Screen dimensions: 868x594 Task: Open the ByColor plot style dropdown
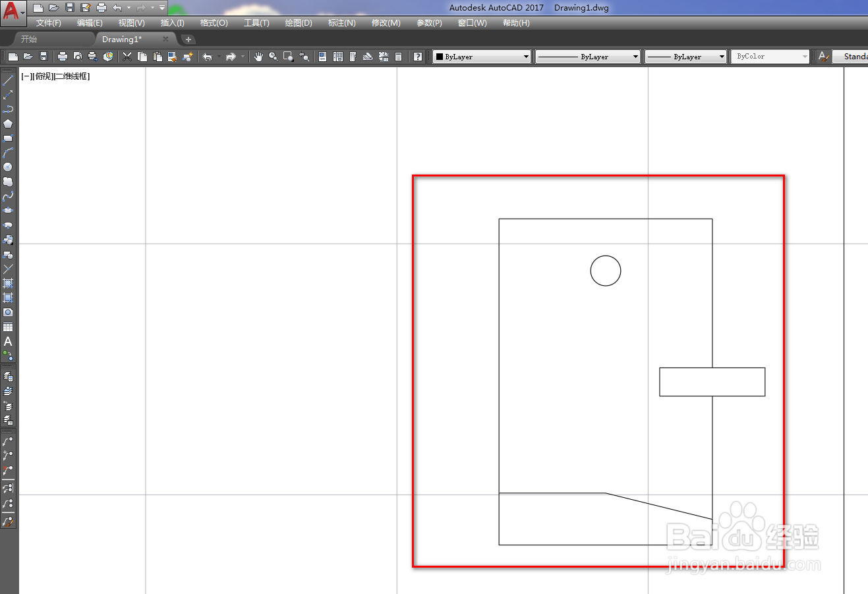pos(770,57)
